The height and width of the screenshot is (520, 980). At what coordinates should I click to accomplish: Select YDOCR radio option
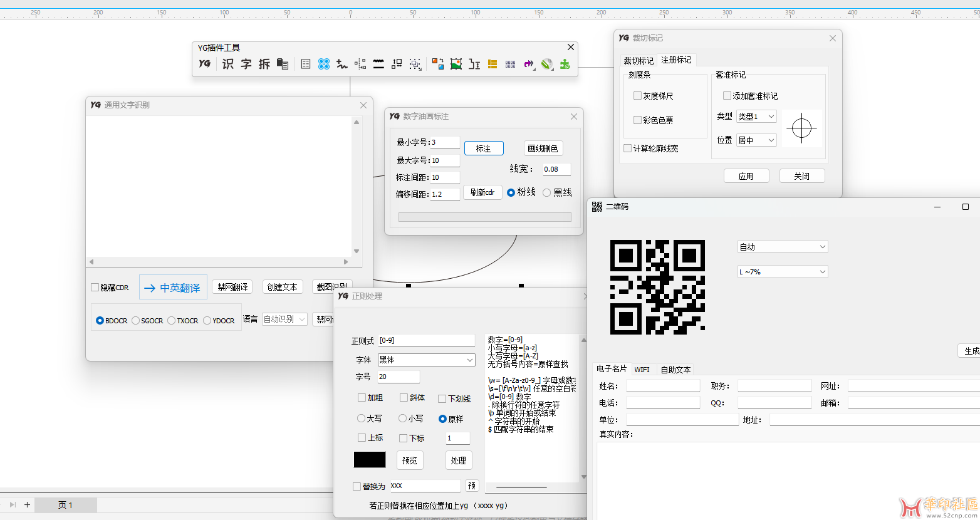(207, 321)
